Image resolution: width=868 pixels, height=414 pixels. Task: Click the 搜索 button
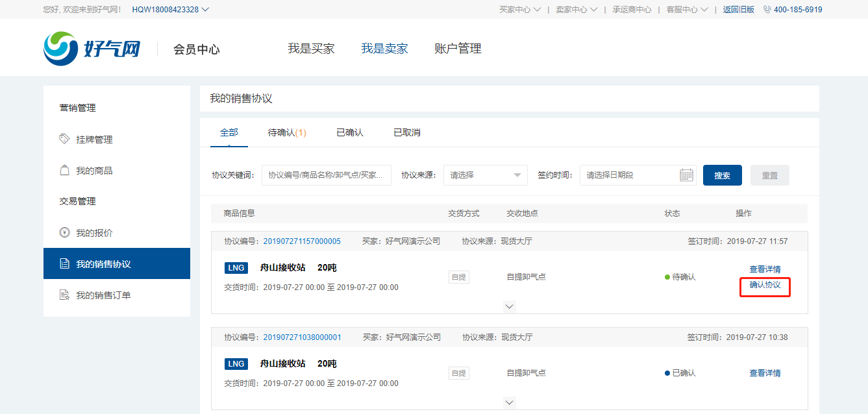click(722, 175)
